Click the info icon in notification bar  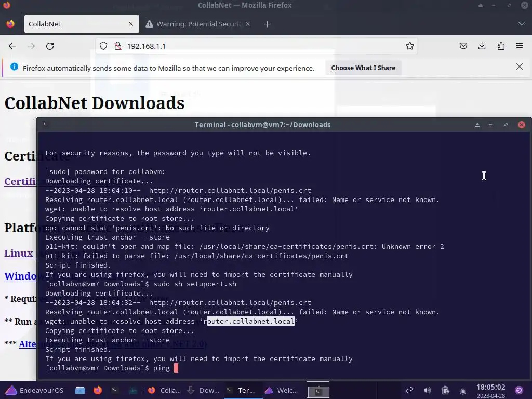(x=14, y=67)
